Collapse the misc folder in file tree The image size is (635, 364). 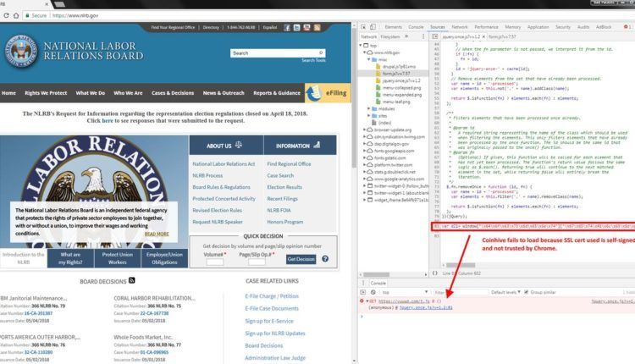click(x=372, y=59)
